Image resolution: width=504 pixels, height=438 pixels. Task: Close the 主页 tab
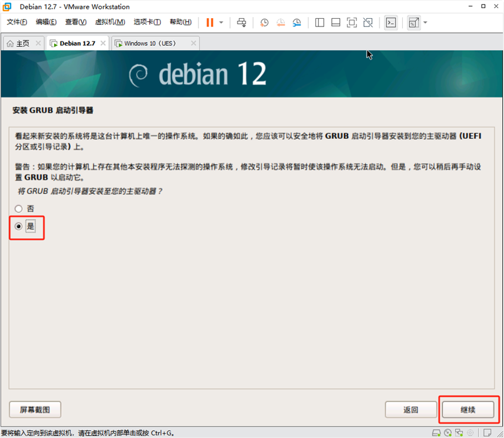(x=38, y=43)
